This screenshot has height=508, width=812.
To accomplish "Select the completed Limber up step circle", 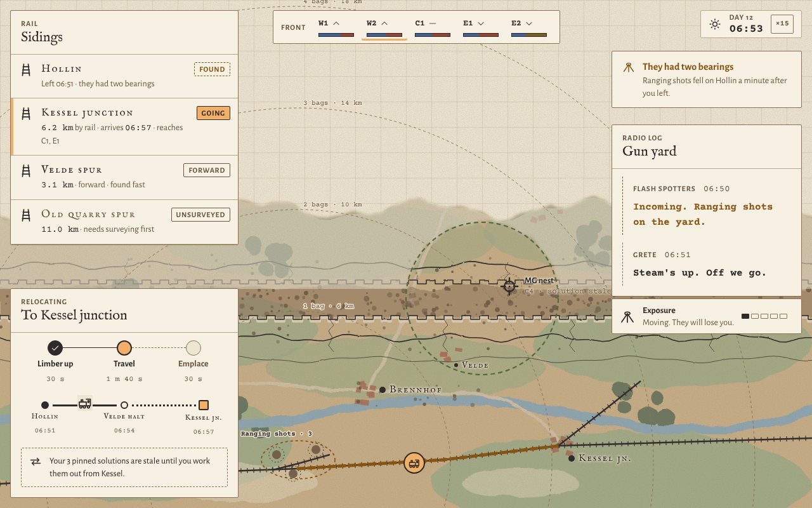I will coord(55,347).
